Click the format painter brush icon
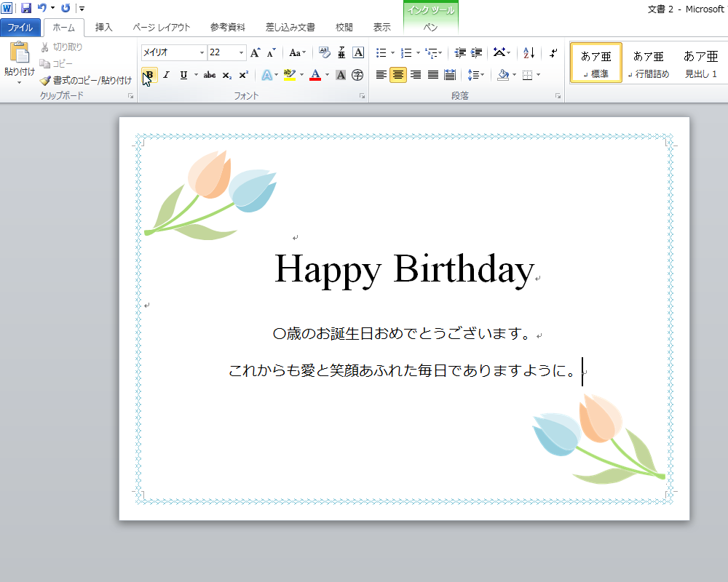This screenshot has width=728, height=582. pos(45,81)
